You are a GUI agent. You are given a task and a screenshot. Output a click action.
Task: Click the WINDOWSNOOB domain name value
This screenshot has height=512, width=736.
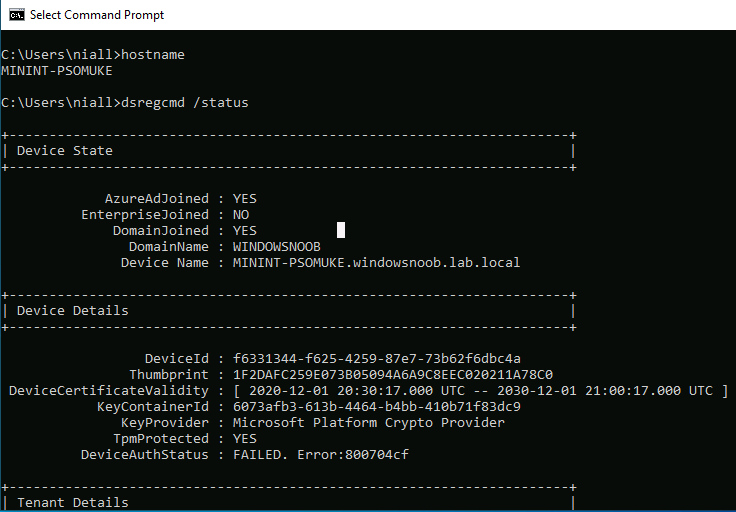coord(276,246)
